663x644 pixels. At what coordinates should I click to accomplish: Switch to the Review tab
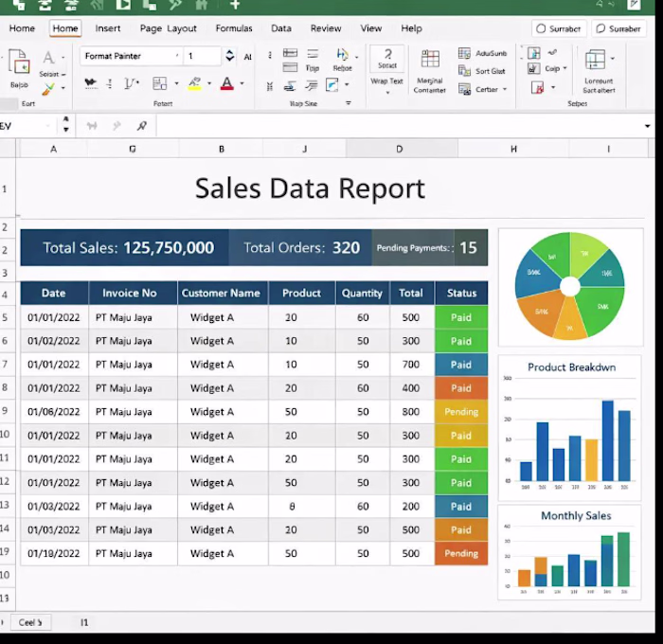point(326,28)
